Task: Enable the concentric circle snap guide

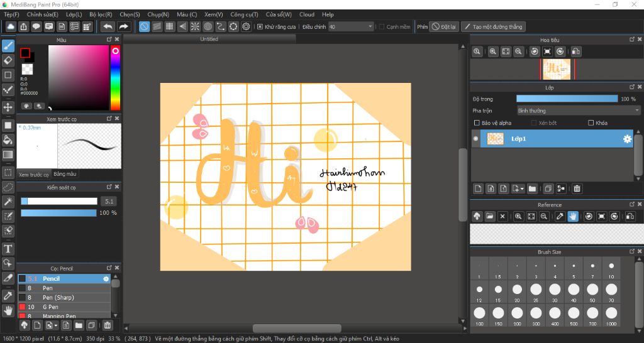Action: pos(208,26)
